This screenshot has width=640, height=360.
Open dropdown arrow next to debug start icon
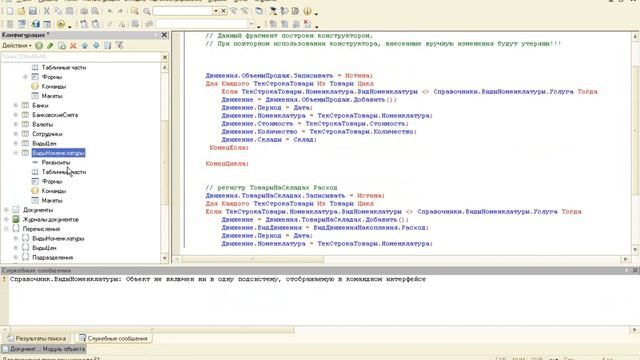(x=69, y=26)
